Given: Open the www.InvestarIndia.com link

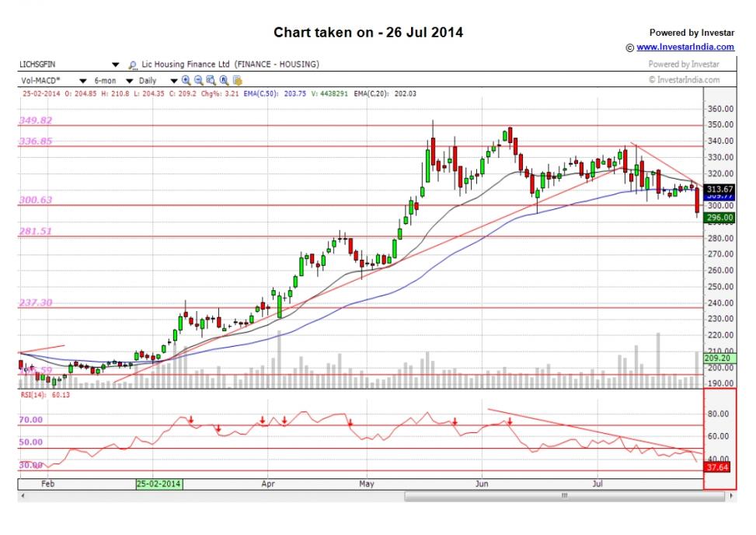Looking at the screenshot, I should [685, 47].
